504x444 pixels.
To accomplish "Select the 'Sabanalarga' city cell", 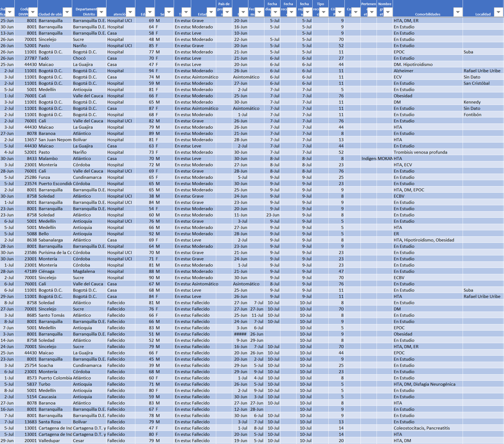I will 55,240.
